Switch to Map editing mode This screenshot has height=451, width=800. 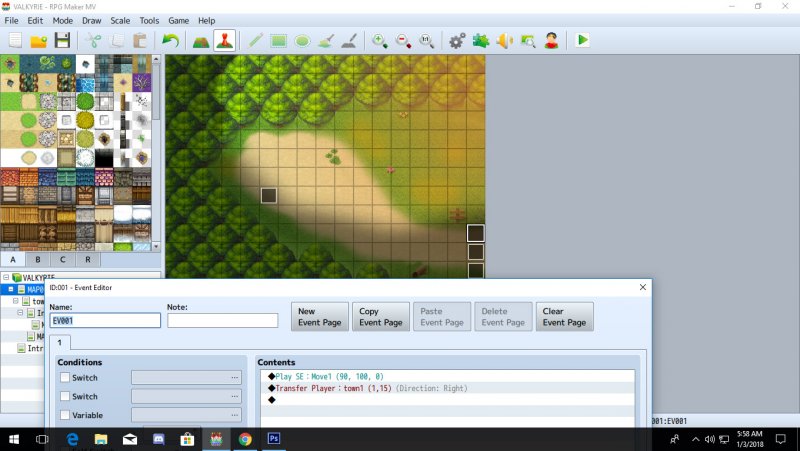(x=201, y=41)
